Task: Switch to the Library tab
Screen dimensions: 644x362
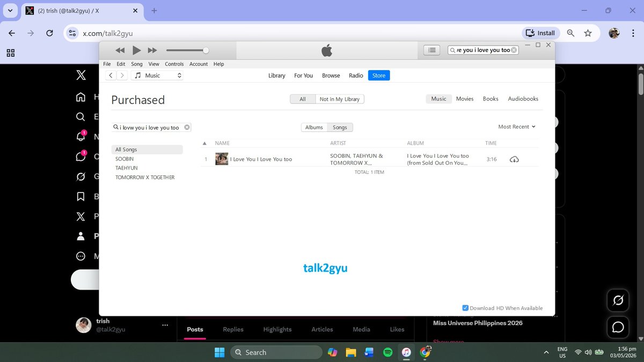Action: click(277, 76)
